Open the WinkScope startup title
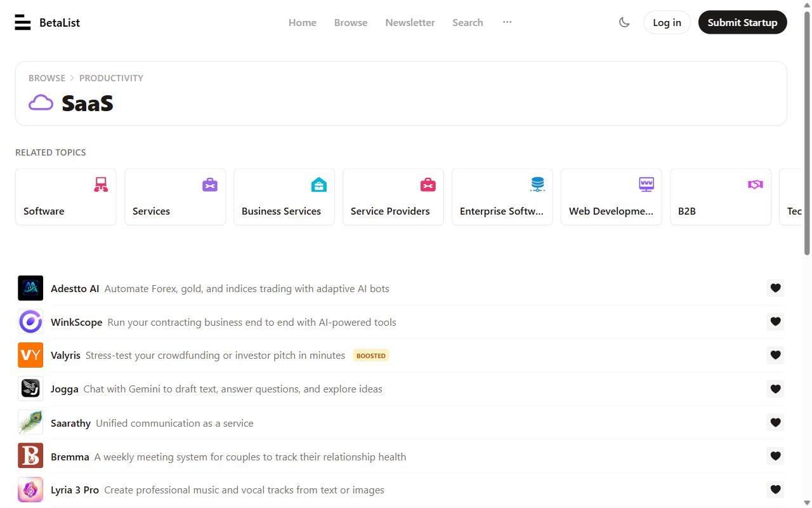The height and width of the screenshot is (508, 812). pos(76,322)
